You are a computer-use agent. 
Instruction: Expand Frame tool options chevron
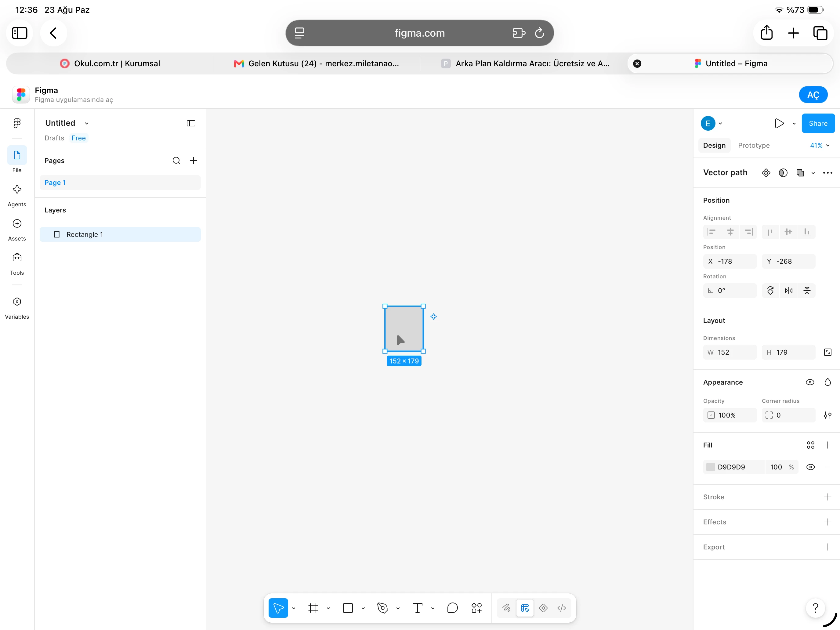click(328, 608)
